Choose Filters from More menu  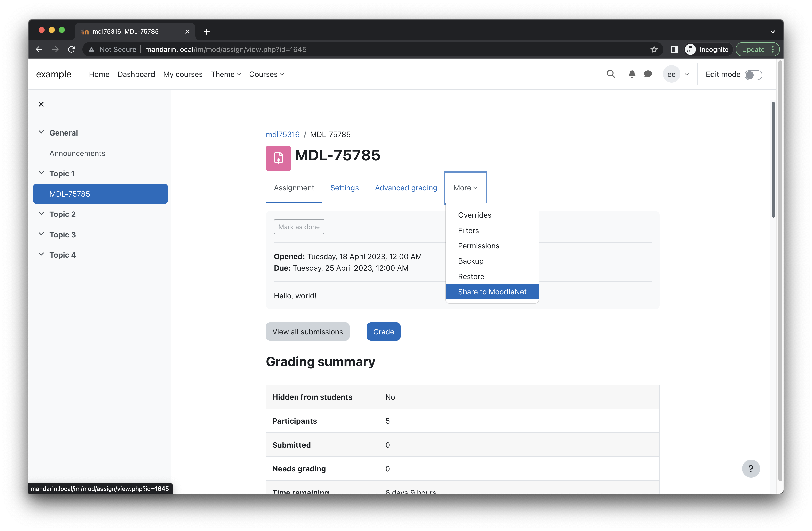492,231
